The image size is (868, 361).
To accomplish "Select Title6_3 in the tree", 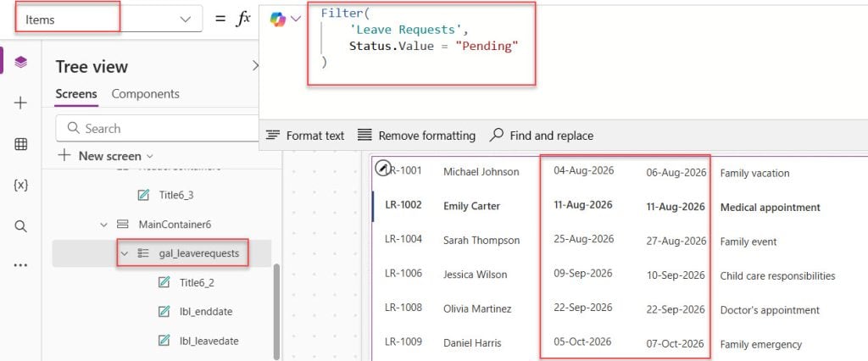I will point(176,195).
